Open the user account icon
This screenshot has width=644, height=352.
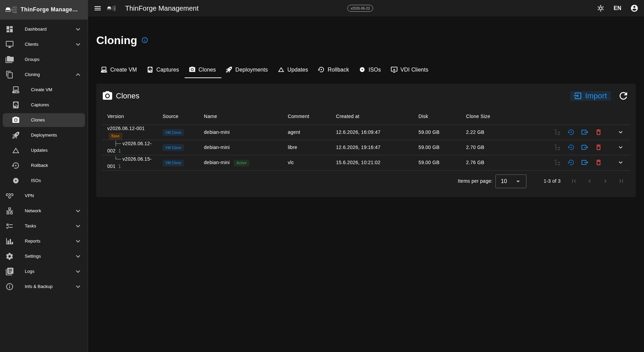(634, 8)
